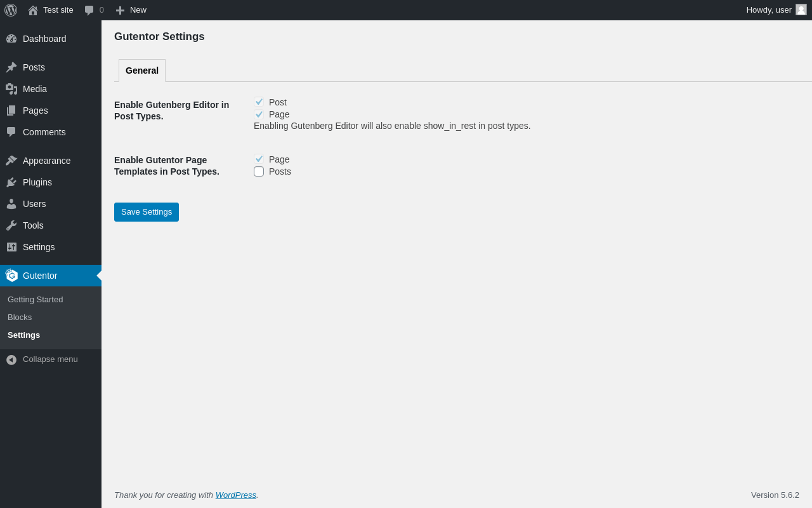Image resolution: width=812 pixels, height=508 pixels.
Task: Open the Blocks submenu item
Action: tap(20, 317)
